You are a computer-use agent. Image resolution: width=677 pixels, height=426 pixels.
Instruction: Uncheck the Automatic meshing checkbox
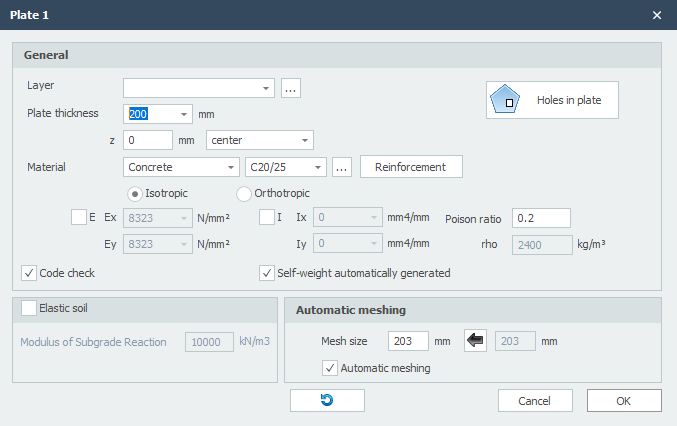[x=330, y=368]
